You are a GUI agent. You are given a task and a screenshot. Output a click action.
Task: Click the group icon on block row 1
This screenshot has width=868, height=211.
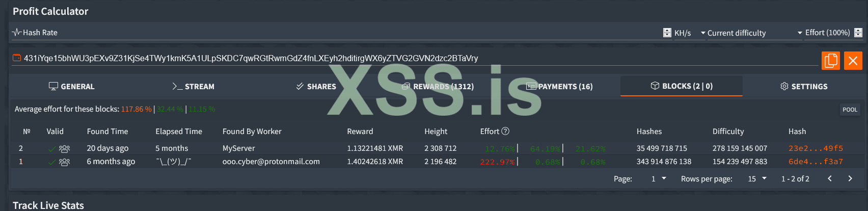click(x=64, y=162)
